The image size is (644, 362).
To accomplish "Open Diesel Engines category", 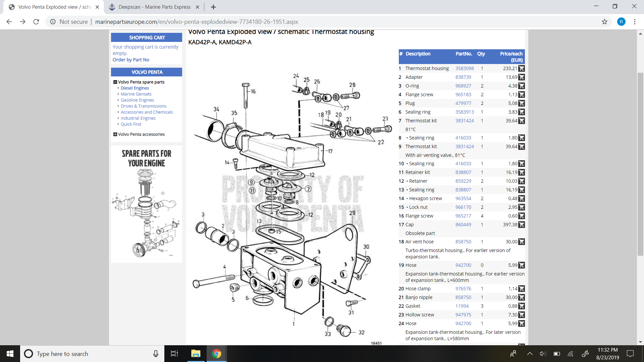I will pos(135,88).
